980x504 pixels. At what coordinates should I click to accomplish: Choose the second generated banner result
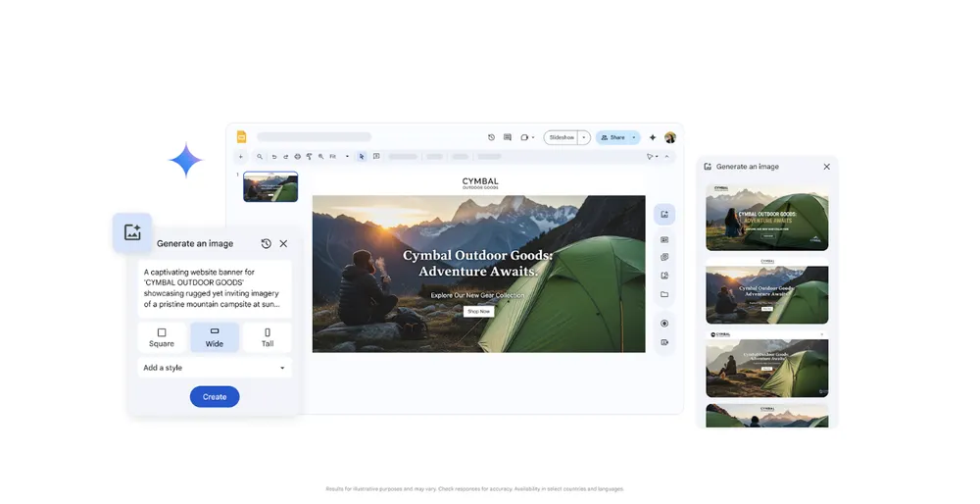767,291
